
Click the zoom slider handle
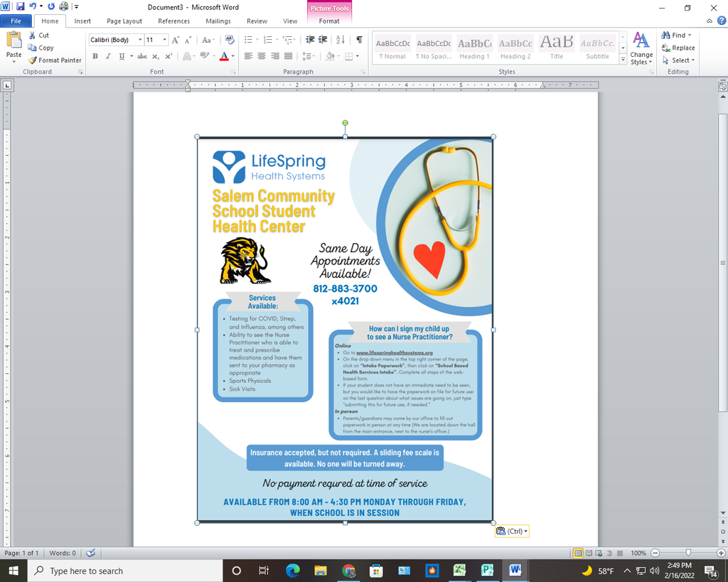click(688, 553)
